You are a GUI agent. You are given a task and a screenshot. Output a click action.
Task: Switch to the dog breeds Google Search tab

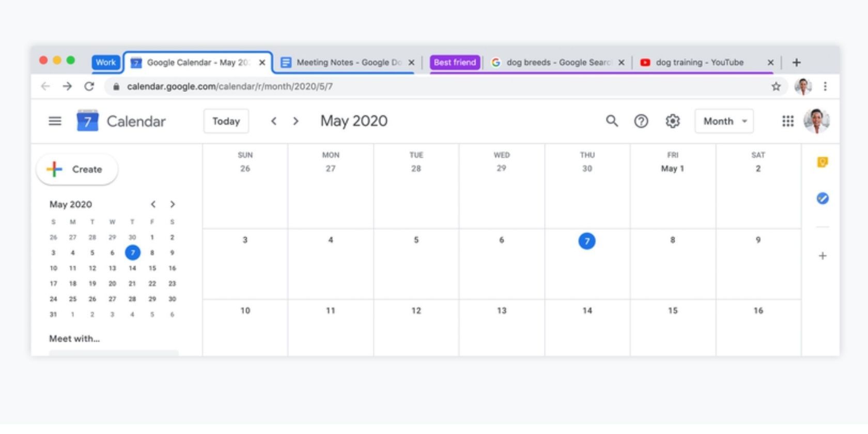click(x=557, y=63)
